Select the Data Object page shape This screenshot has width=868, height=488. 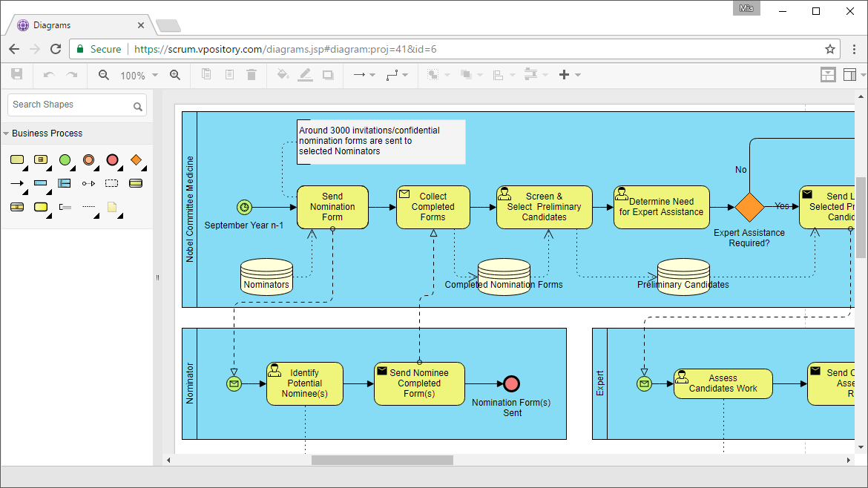[x=112, y=207]
